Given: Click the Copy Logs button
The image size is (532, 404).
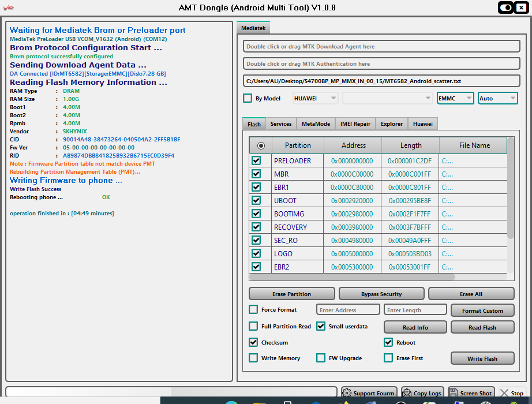Looking at the screenshot, I should (422, 393).
